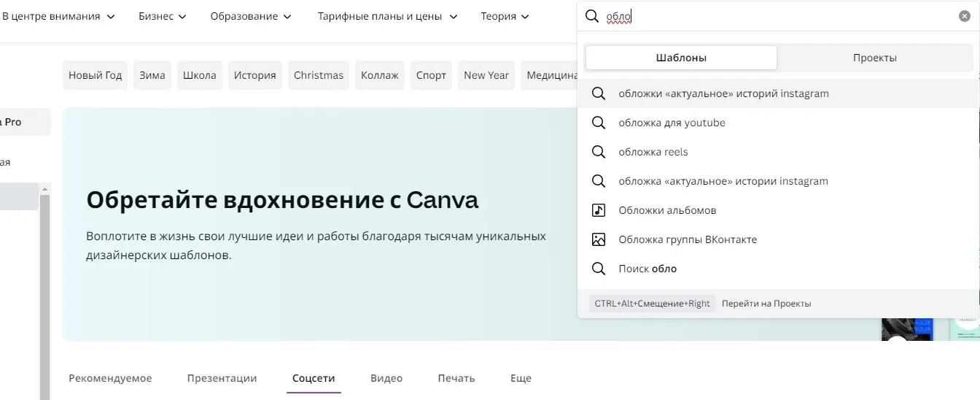This screenshot has width=980, height=400.
Task: Click music note icon beside Обложки альбомов
Action: click(599, 210)
